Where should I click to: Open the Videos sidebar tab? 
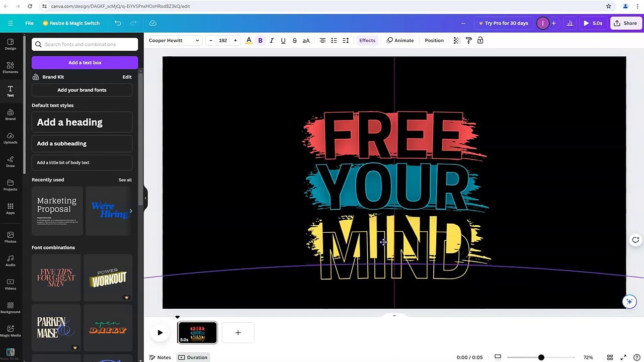[10, 284]
